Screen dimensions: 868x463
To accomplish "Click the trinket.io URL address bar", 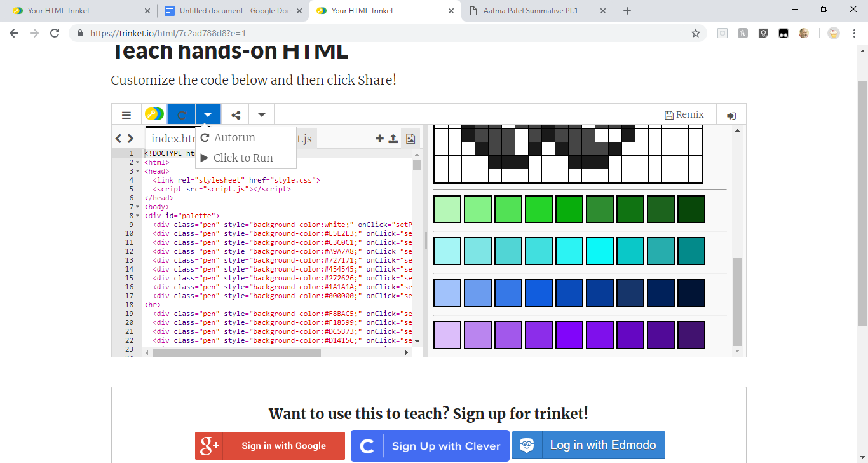I will [388, 33].
